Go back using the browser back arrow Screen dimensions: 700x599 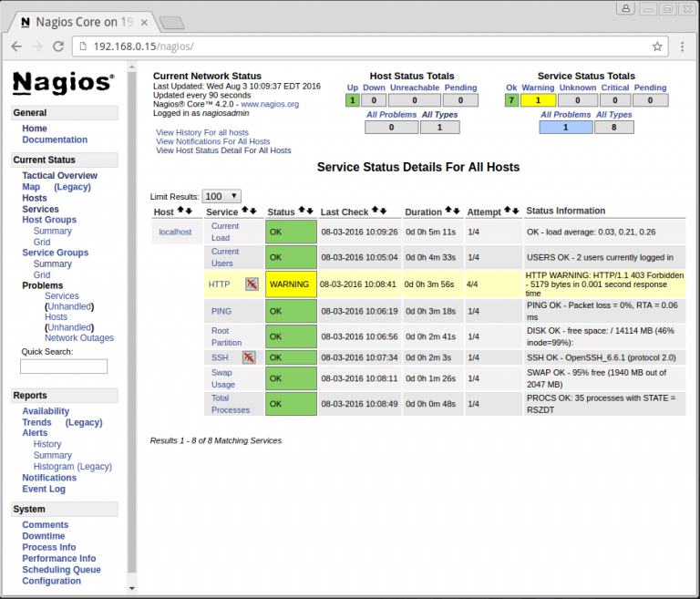pos(16,46)
